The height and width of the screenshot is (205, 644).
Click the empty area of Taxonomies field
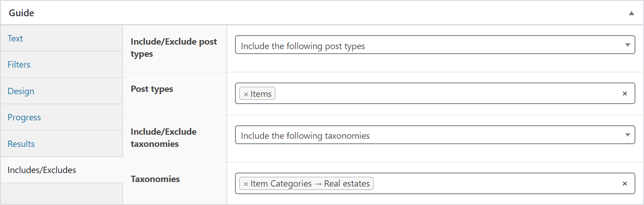tap(496, 183)
